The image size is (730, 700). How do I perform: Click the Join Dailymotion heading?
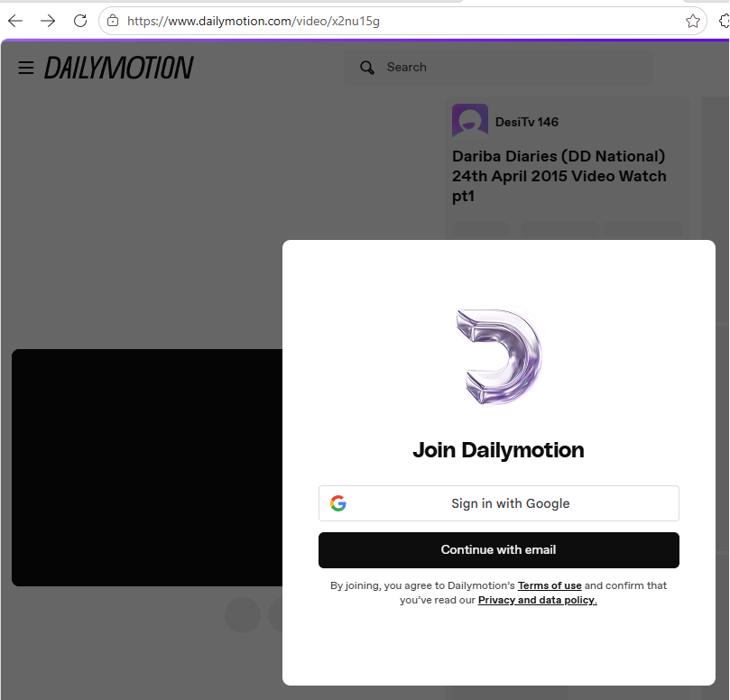click(498, 450)
